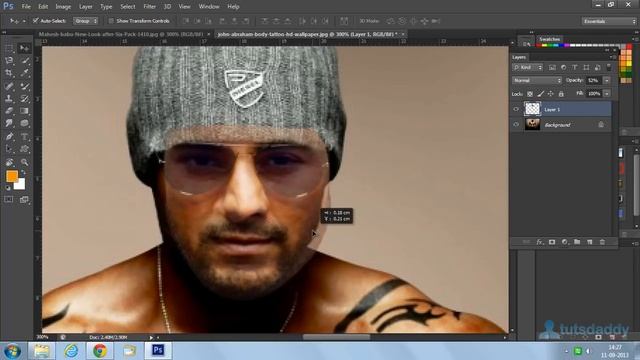Select the Rectangular Marquee tool
The image size is (640, 360).
[x=9, y=48]
